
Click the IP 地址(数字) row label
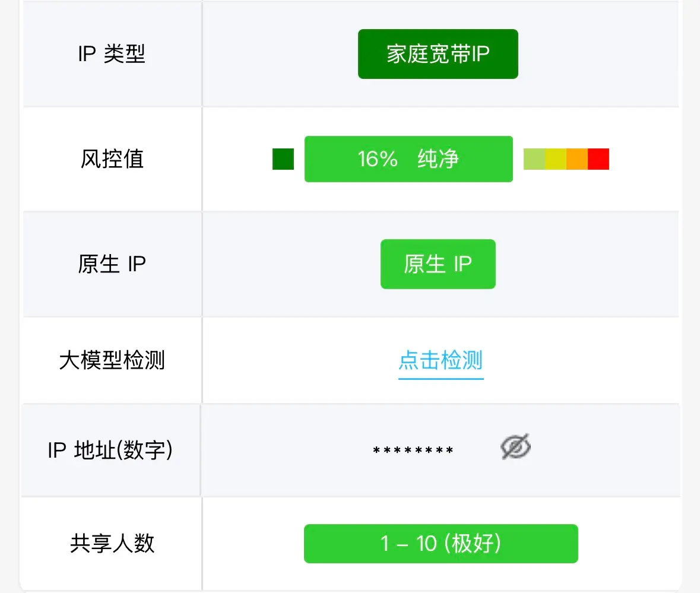[x=110, y=451]
